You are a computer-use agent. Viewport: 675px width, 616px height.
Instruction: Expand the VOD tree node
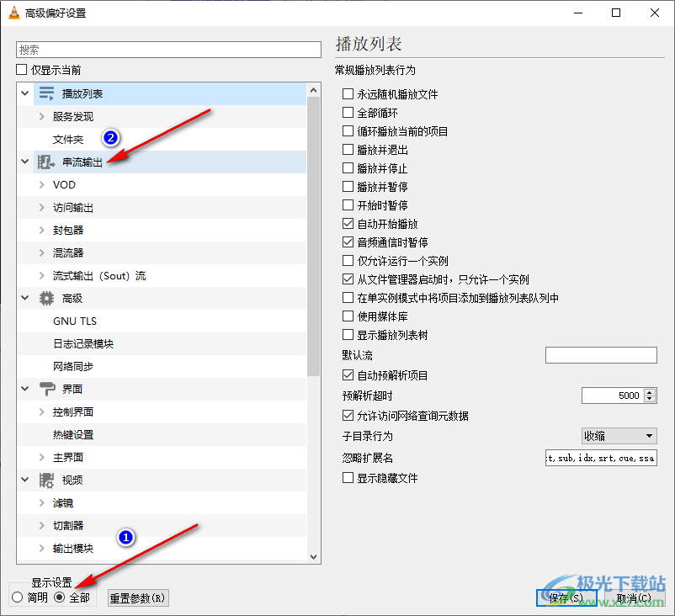tap(42, 184)
